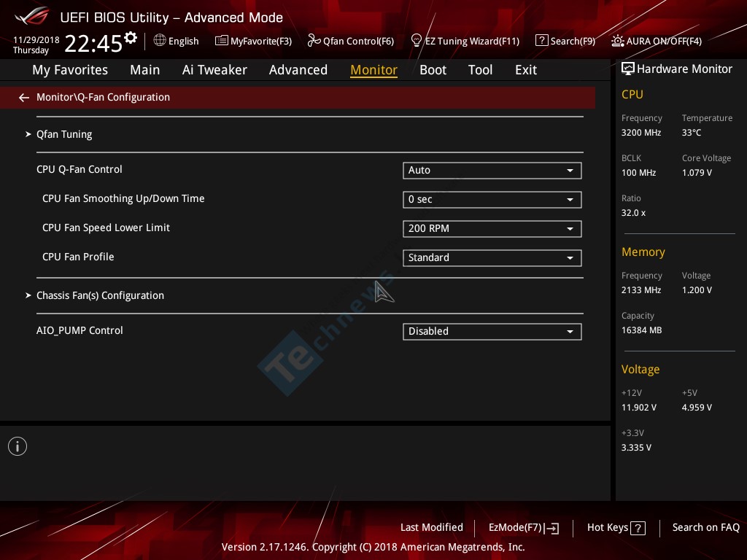Open MyFavorite(F3) list icon
The image size is (747, 560).
click(222, 41)
